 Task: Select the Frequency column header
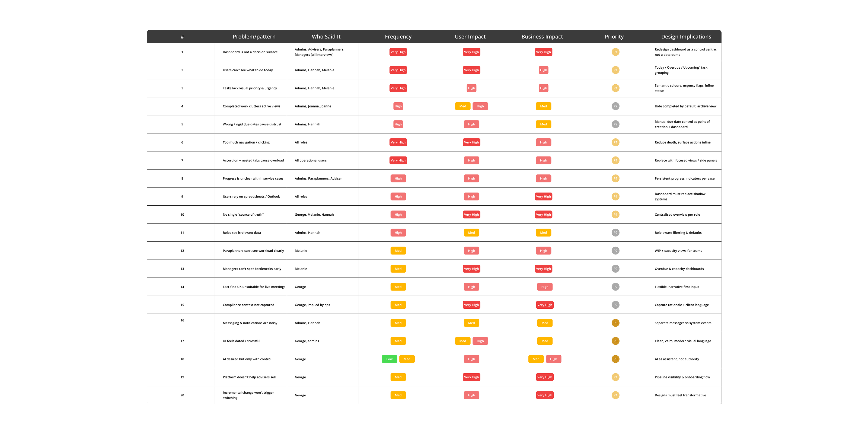[398, 37]
